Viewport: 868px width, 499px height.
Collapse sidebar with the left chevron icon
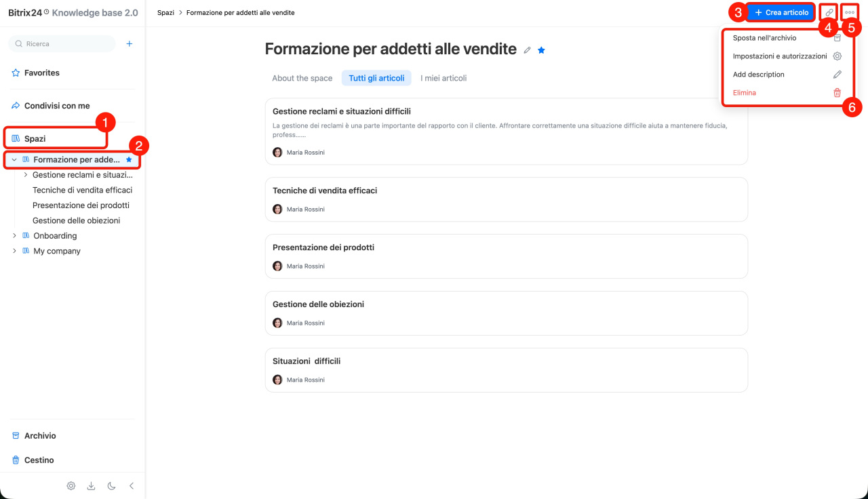[132, 486]
